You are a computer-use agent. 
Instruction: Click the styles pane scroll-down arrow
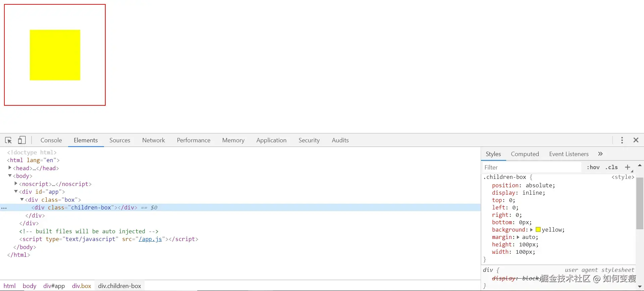[640, 287]
